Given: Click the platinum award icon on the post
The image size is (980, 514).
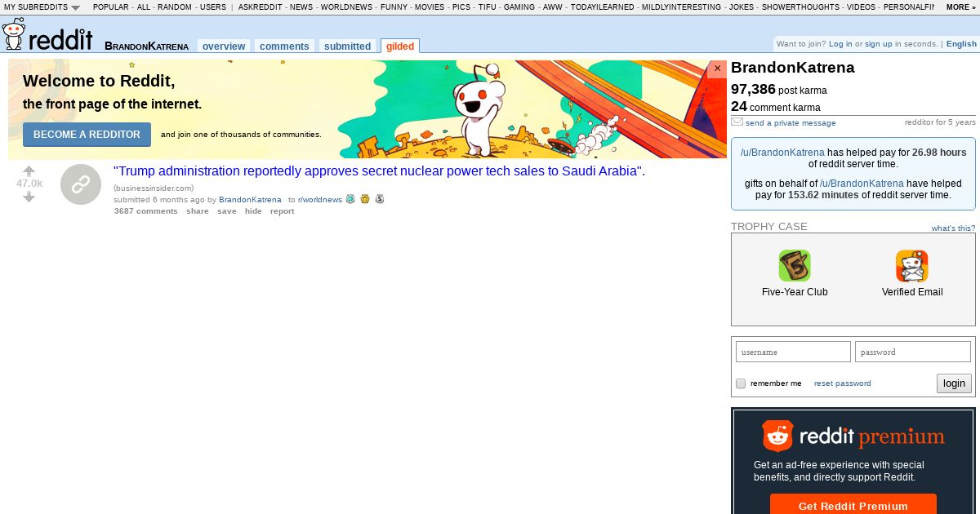Looking at the screenshot, I should coord(350,199).
